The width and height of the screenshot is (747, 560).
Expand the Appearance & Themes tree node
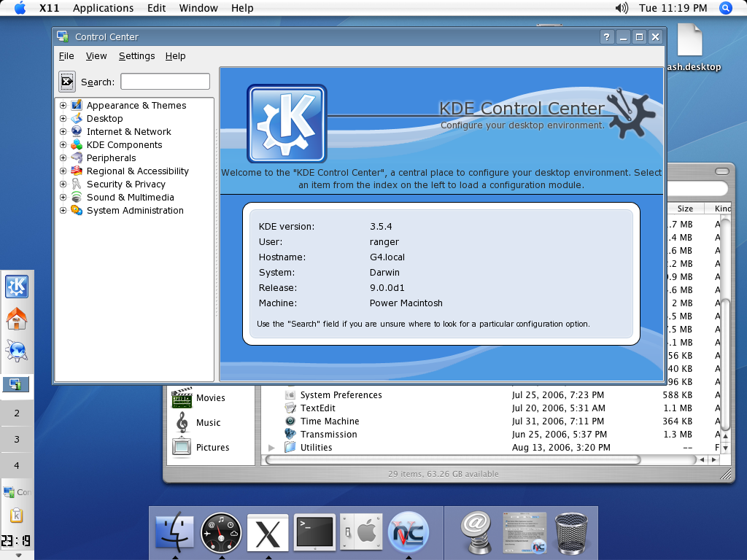coord(63,105)
